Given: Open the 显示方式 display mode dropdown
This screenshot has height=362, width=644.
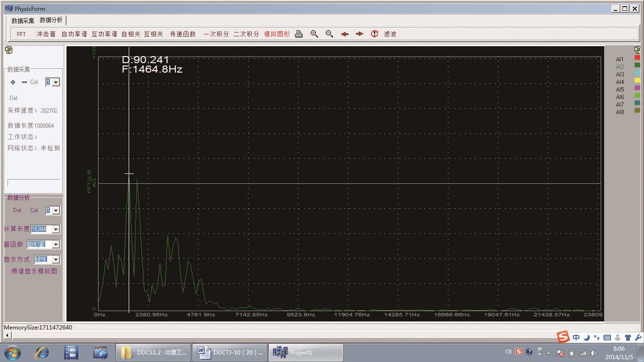Looking at the screenshot, I should (56, 259).
